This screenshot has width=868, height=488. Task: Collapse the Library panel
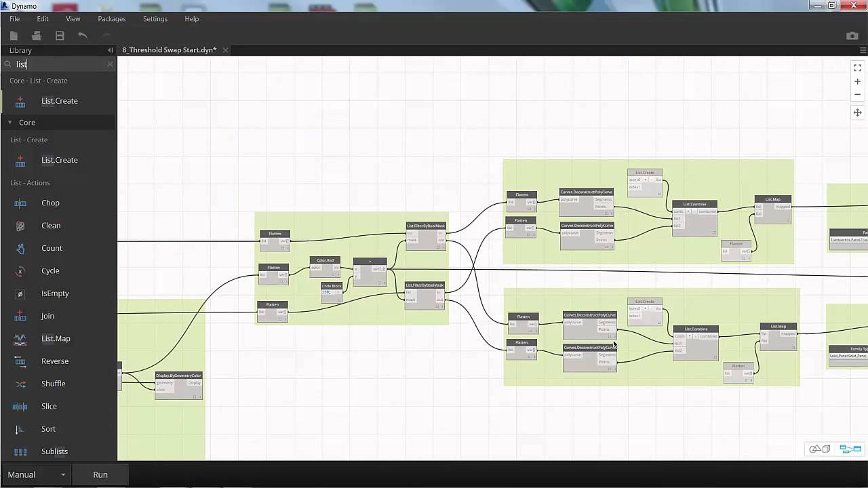[110, 50]
